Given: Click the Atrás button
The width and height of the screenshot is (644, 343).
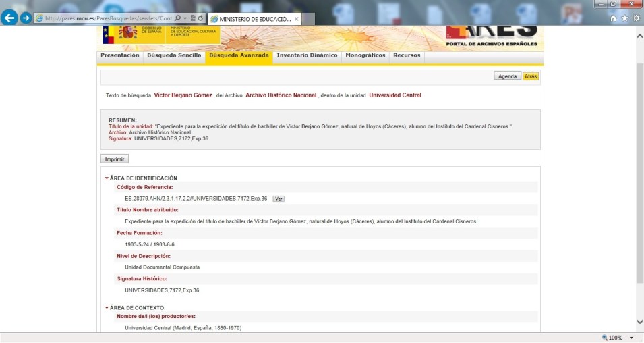Looking at the screenshot, I should (531, 76).
